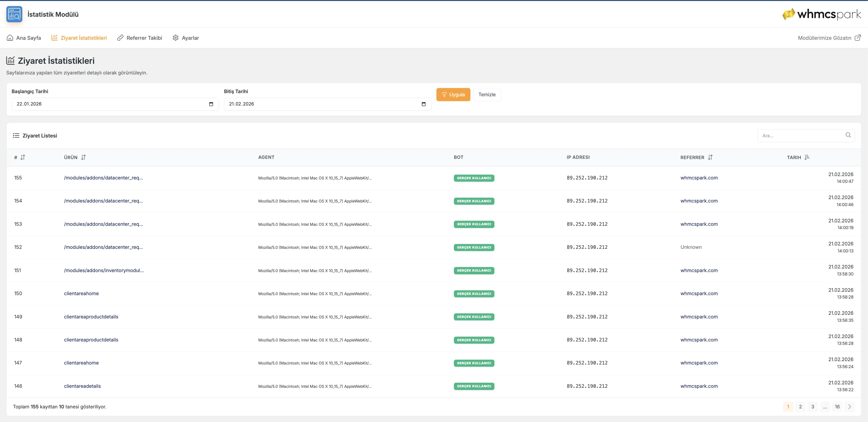
Task: Sort by the REFERRER column arrows
Action: pyautogui.click(x=710, y=157)
